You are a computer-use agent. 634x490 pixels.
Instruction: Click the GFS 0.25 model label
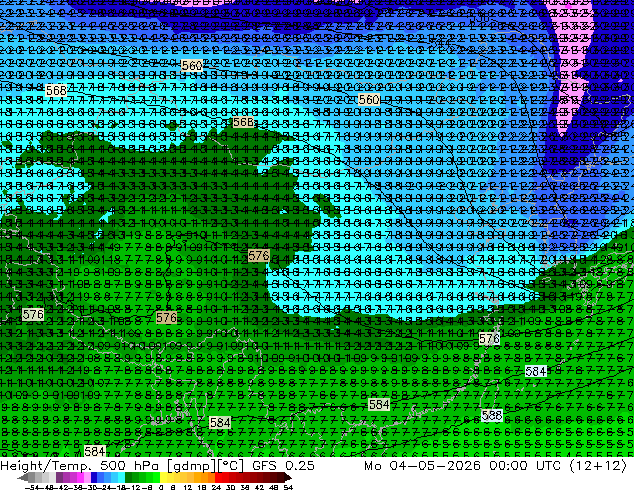283,465
